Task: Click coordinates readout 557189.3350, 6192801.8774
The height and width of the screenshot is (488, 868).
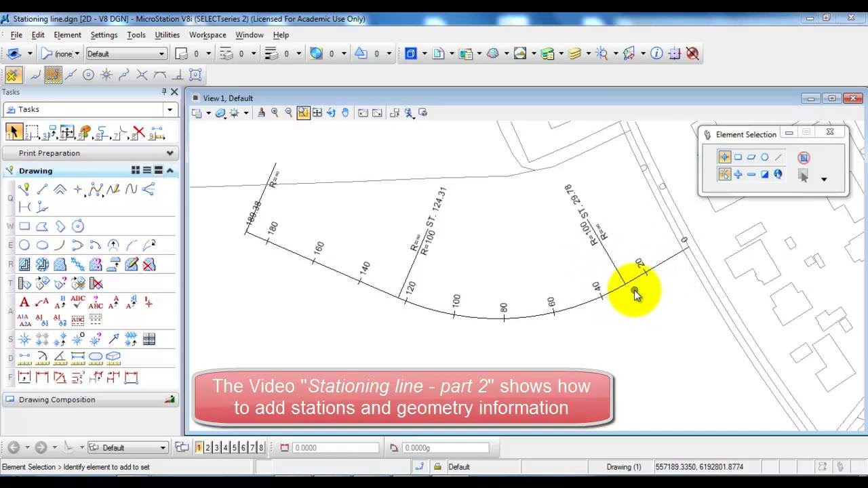Action: click(x=699, y=467)
